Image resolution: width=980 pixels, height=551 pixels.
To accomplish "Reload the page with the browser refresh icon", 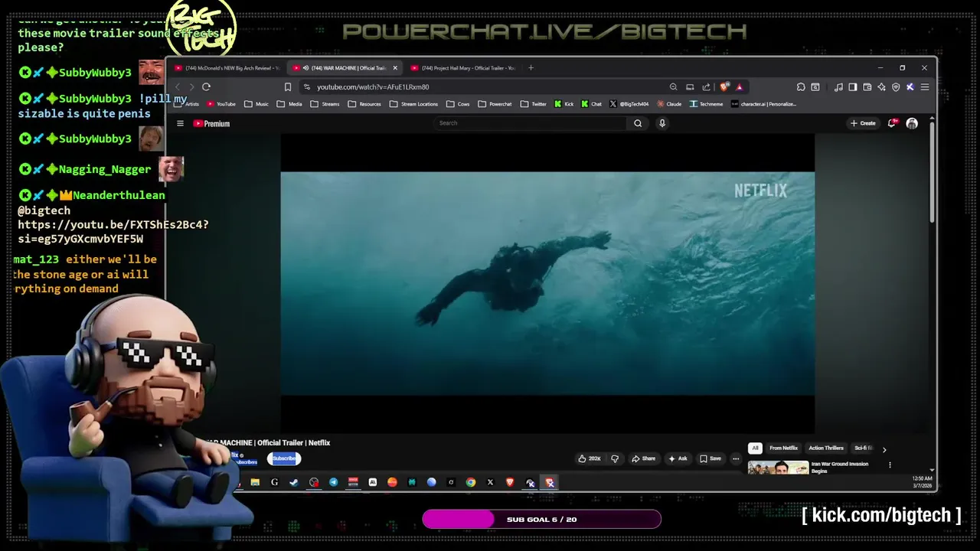I will tap(206, 87).
